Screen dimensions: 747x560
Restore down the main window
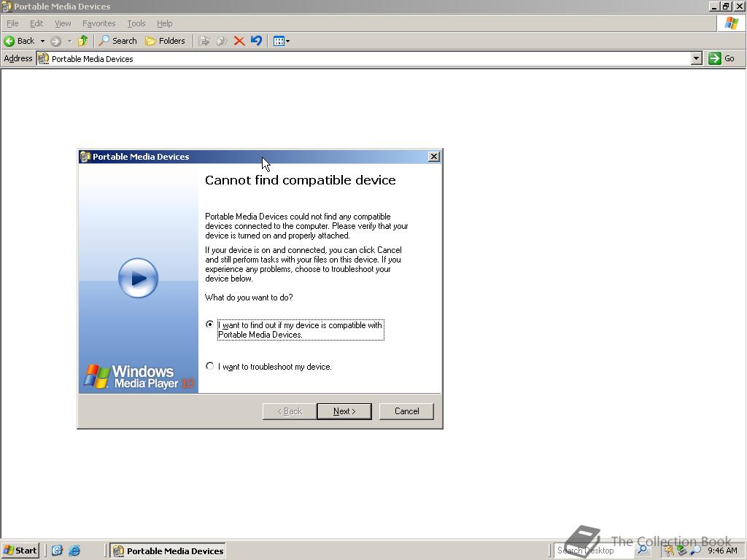(726, 6)
